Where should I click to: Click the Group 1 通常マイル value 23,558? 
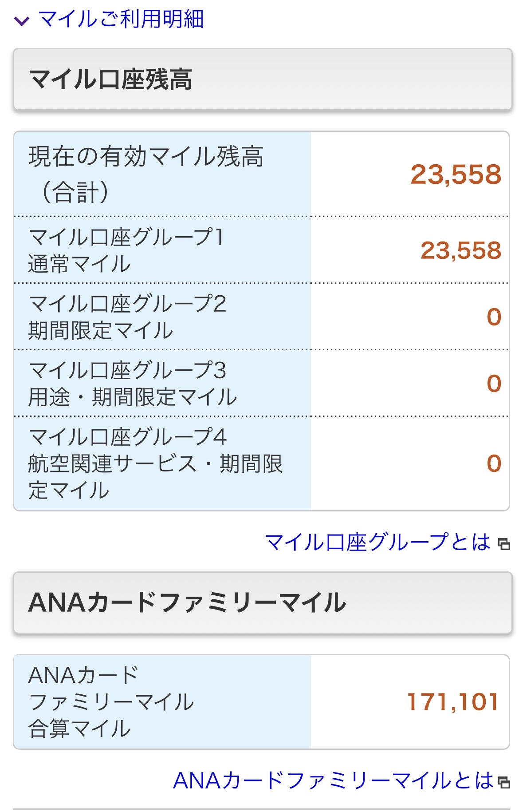[460, 250]
